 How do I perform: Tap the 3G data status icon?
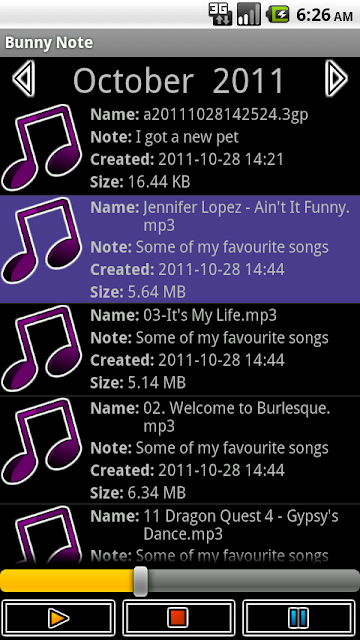[x=220, y=15]
